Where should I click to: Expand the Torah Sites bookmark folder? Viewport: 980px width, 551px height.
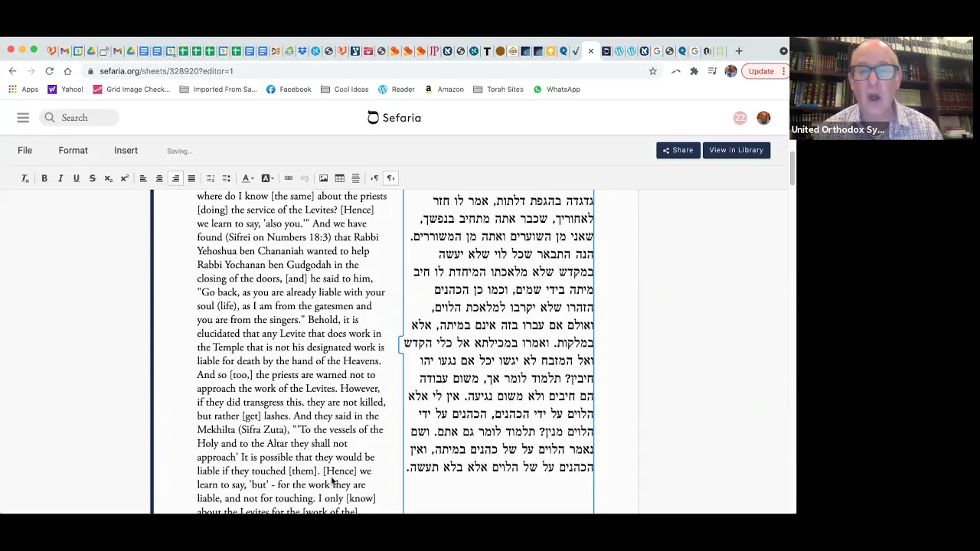click(x=498, y=90)
